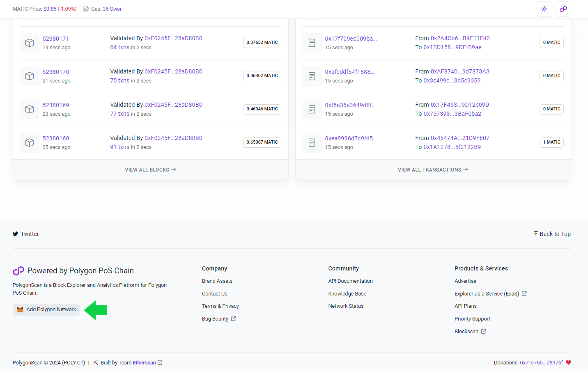Toggle the light/dark theme sun icon
588x371 pixels.
point(544,9)
